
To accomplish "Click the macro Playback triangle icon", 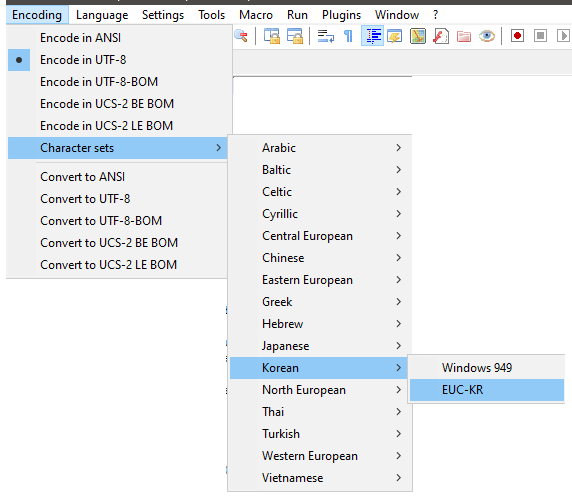I will point(564,36).
